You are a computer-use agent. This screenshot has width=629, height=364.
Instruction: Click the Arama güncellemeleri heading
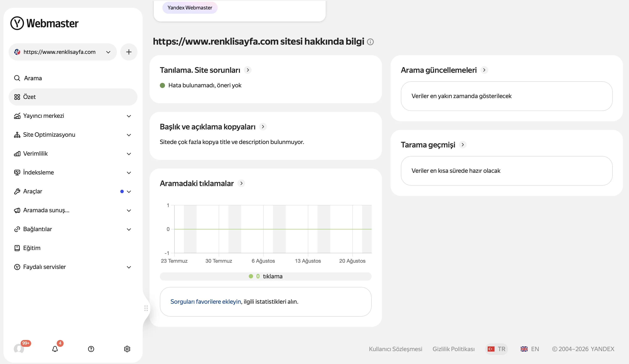coord(438,70)
